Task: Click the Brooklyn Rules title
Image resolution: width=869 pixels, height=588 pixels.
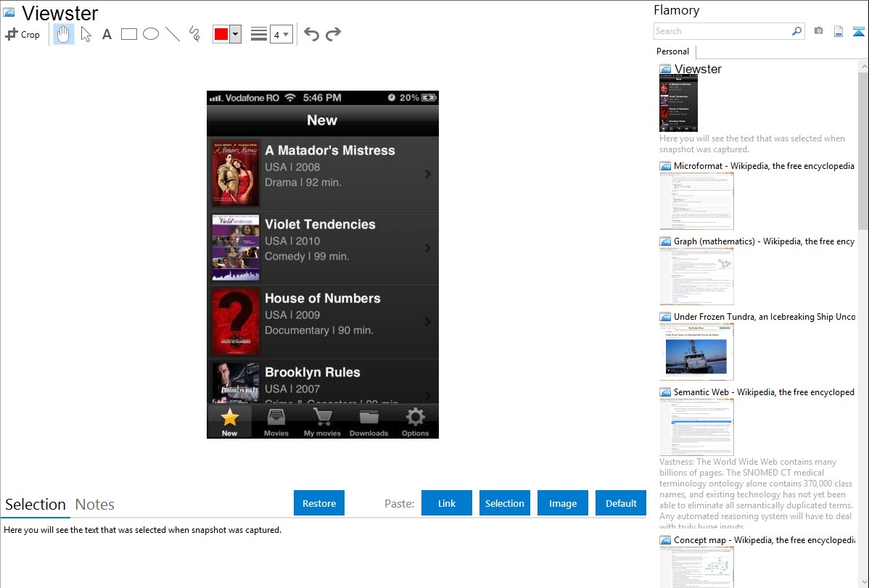Action: [313, 373]
